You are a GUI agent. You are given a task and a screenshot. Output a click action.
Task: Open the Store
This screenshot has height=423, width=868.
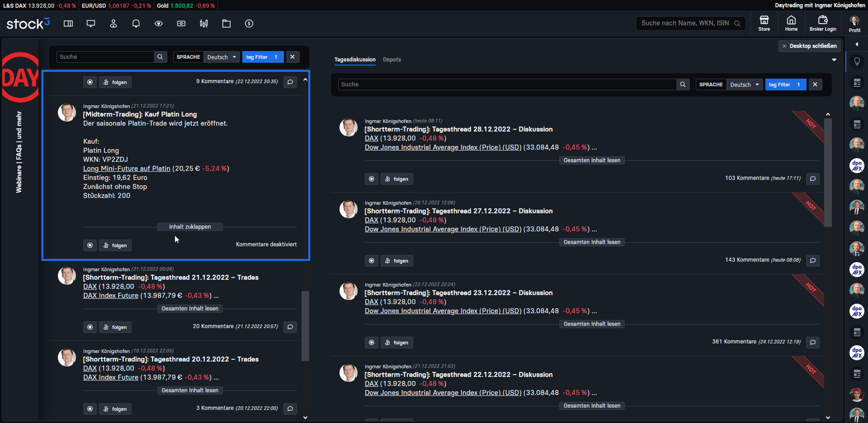tap(764, 24)
